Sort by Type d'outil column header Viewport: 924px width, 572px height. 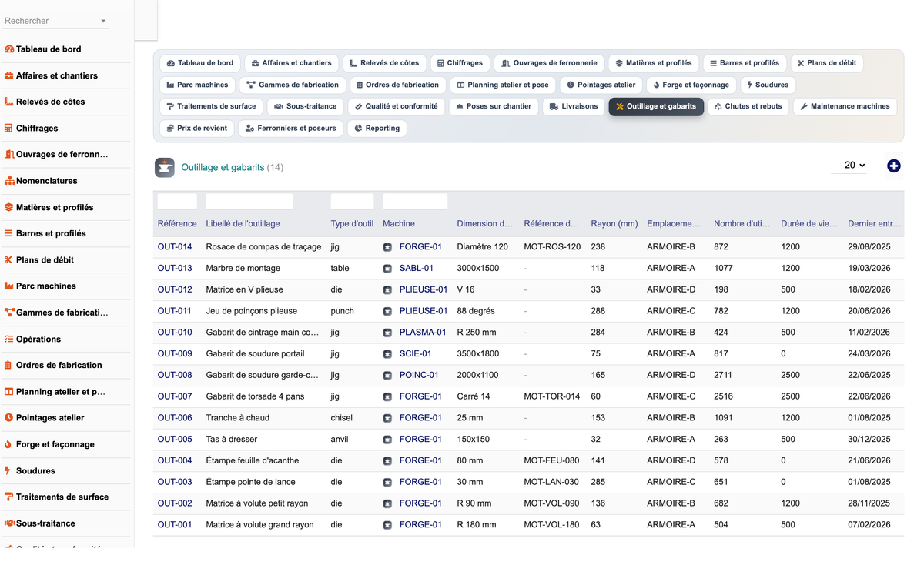[x=352, y=224]
